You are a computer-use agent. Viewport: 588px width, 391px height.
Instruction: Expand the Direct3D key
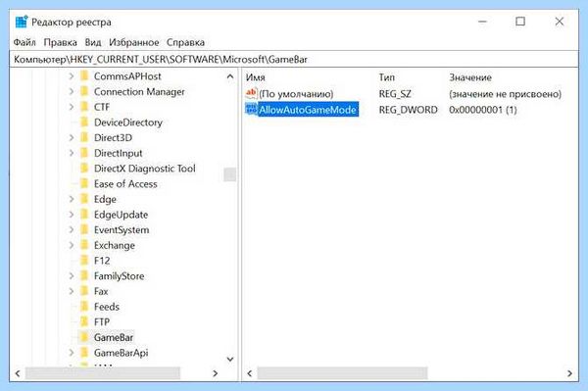coord(72,137)
